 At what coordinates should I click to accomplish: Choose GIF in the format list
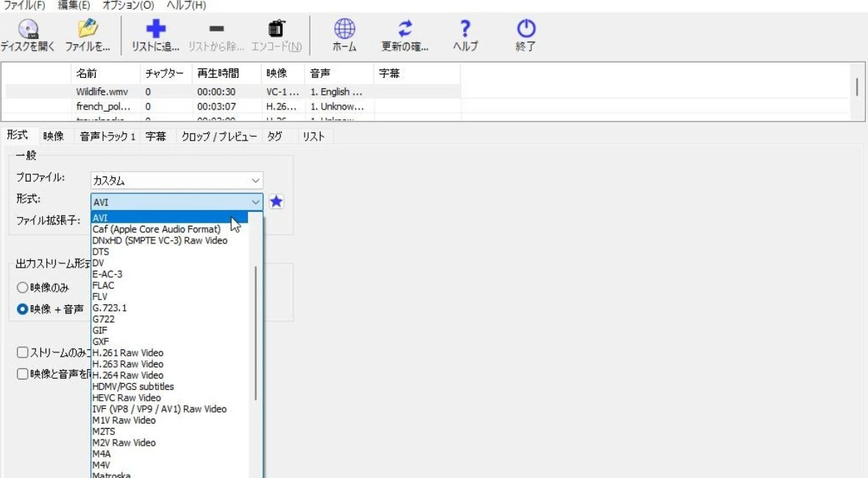point(169,330)
